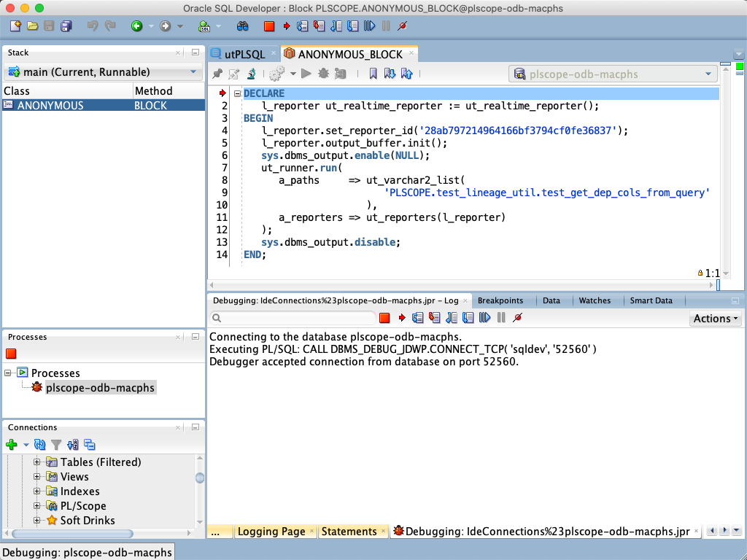Click inside the log search field
Viewport: 747px width, 560px height.
point(292,317)
